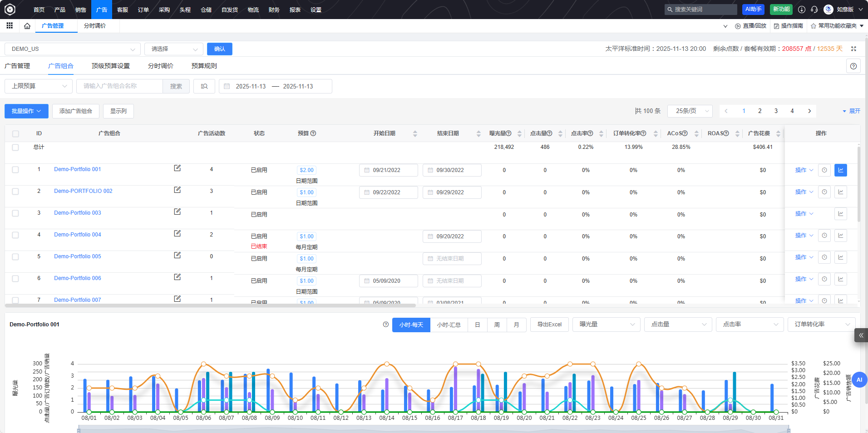Open the apps grid menu icon
The height and width of the screenshot is (433, 868).
(x=10, y=26)
